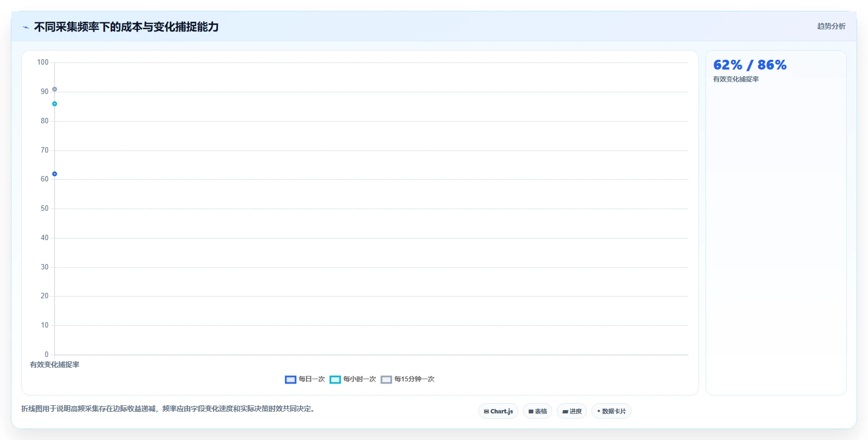Click the y-axis label 100
868x440 pixels.
[x=43, y=62]
